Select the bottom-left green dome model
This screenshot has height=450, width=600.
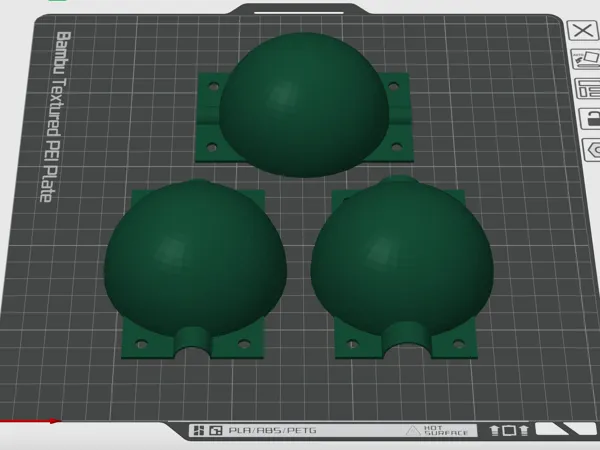[194, 264]
